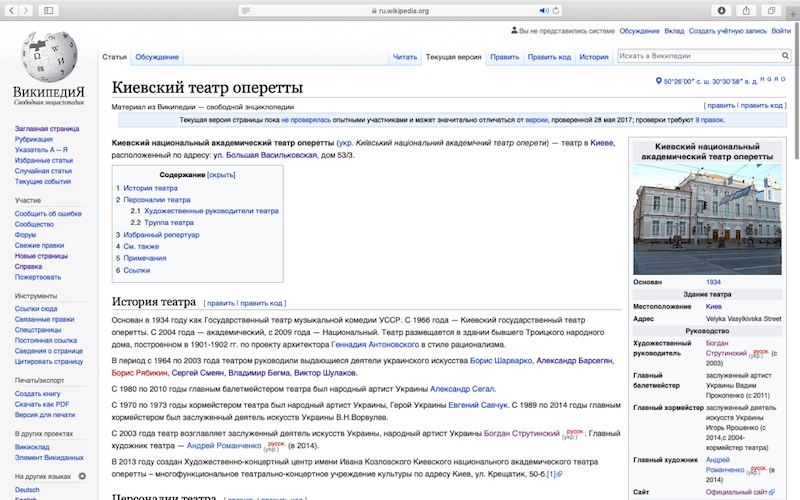Open footnote reference [1] link
Screen dimensions: 800x500
tap(551, 474)
